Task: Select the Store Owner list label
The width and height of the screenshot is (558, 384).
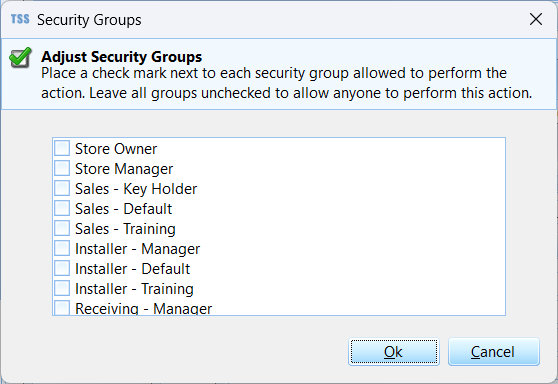Action: [116, 149]
